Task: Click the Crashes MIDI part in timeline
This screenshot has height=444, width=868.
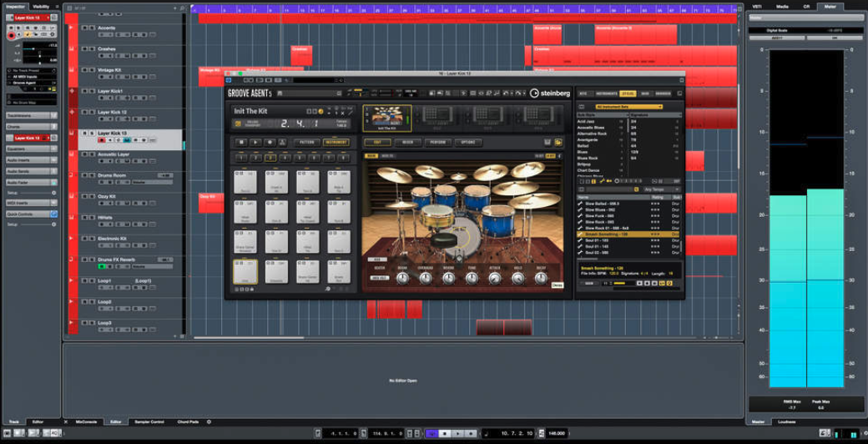Action: [301, 55]
